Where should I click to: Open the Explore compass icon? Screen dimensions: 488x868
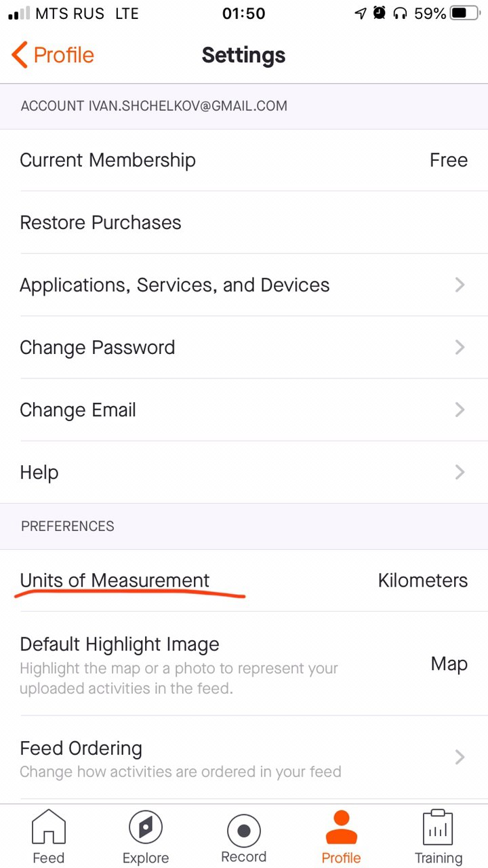coord(146,827)
